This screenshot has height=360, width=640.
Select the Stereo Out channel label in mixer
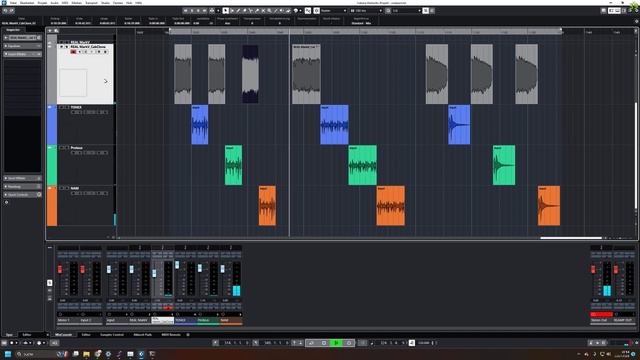[x=601, y=320]
